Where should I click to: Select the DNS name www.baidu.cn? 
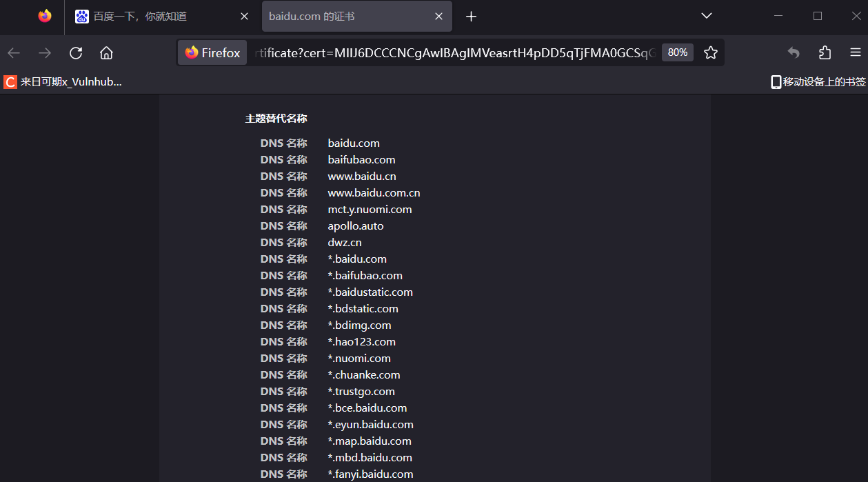[x=362, y=177]
